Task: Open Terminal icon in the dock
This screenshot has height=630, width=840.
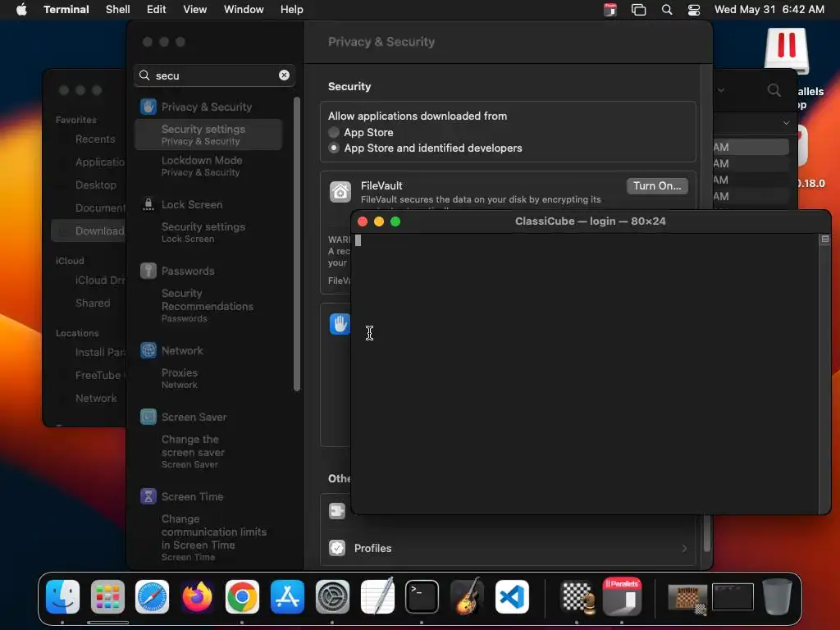Action: pos(422,596)
